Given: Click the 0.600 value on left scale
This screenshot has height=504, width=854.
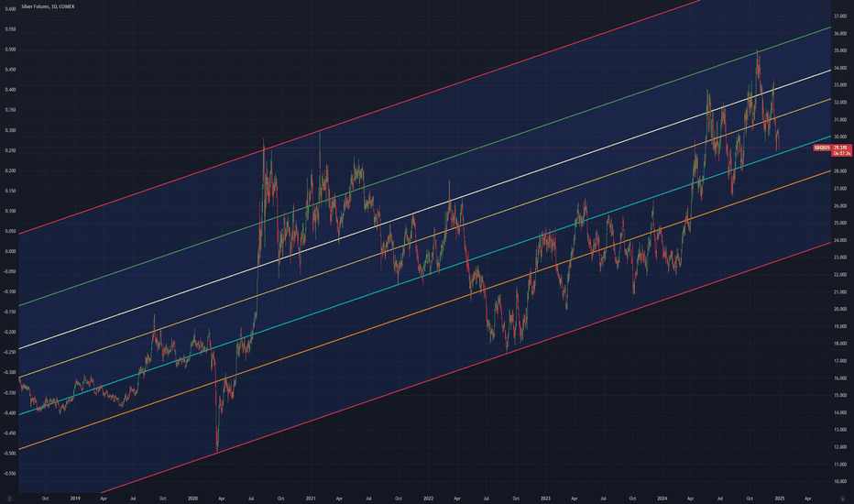Looking at the screenshot, I should [x=10, y=9].
